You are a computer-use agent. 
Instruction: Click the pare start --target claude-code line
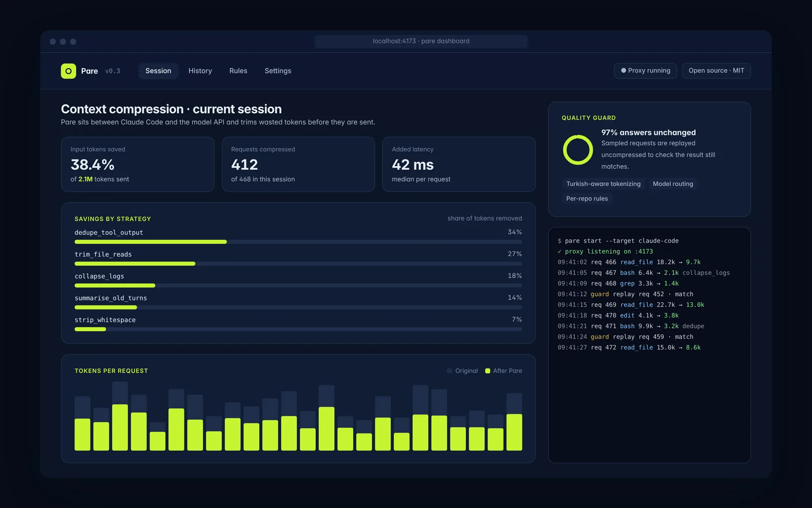(618, 241)
